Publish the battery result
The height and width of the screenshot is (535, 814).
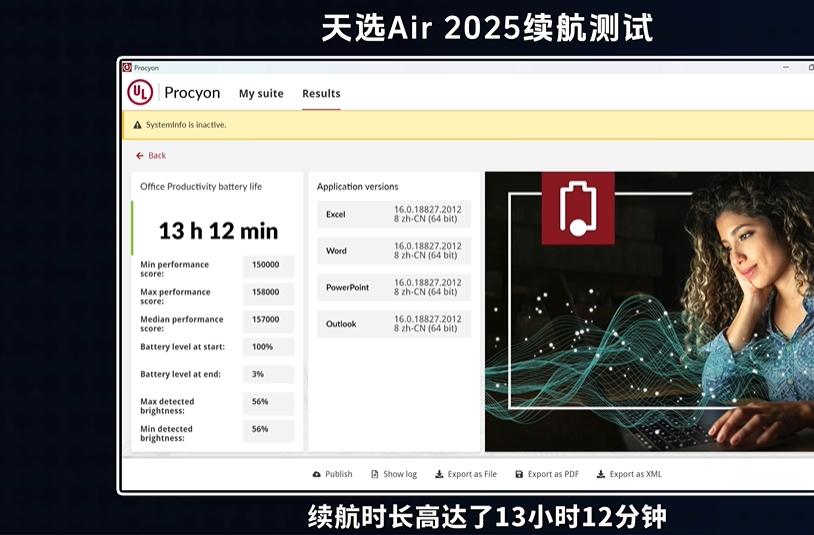[x=332, y=474]
